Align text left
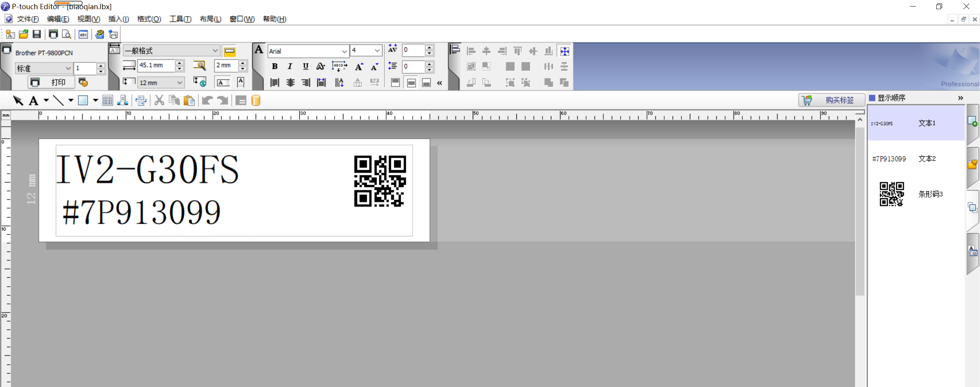The height and width of the screenshot is (387, 980). click(x=274, y=82)
